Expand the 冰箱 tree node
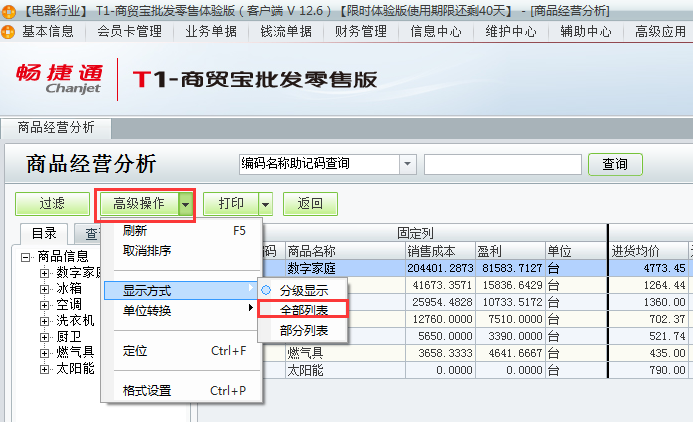 (x=44, y=289)
